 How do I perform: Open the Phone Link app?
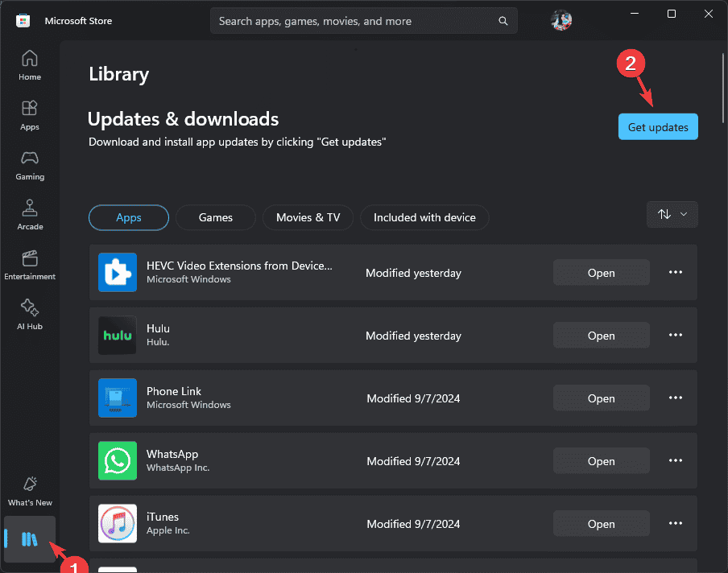(602, 398)
